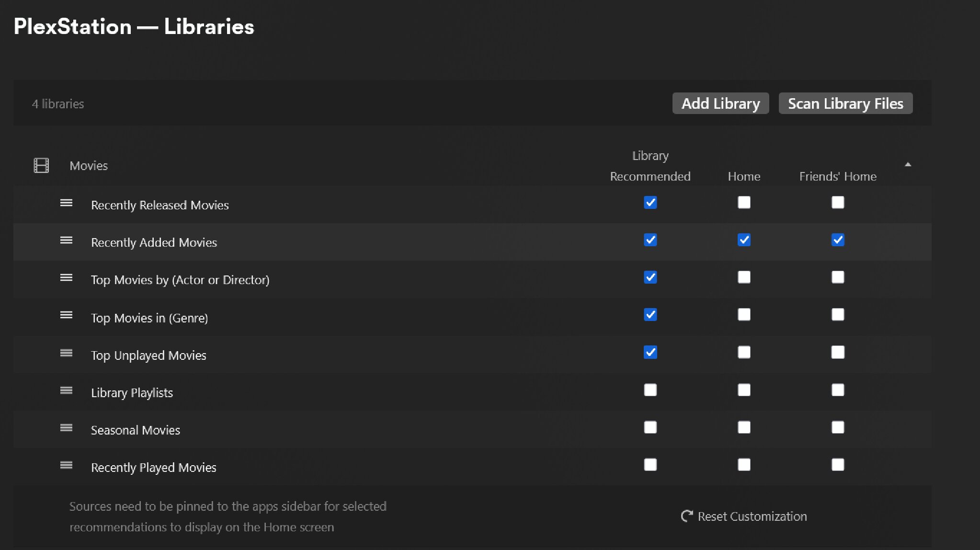Click drag handle beside Seasonal Movies

[x=66, y=428]
